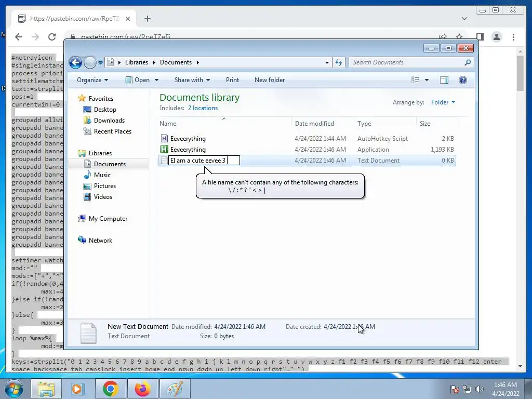Open the Chrome three-dot menu
This screenshot has width=532, height=399.
tap(513, 37)
